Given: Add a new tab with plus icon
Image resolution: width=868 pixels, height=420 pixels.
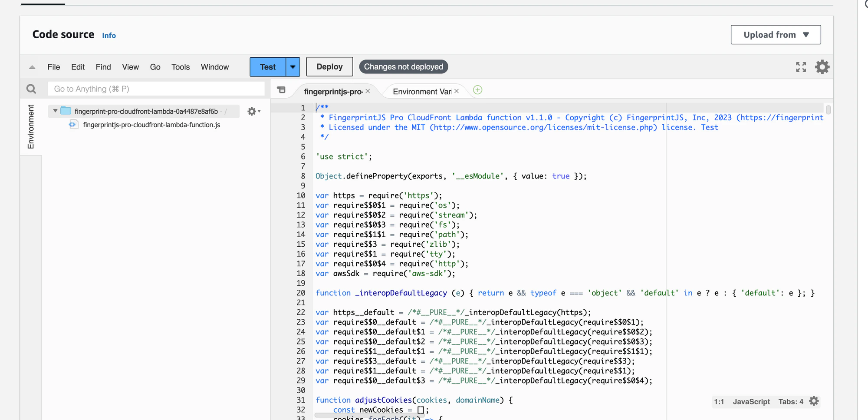Looking at the screenshot, I should pyautogui.click(x=477, y=90).
